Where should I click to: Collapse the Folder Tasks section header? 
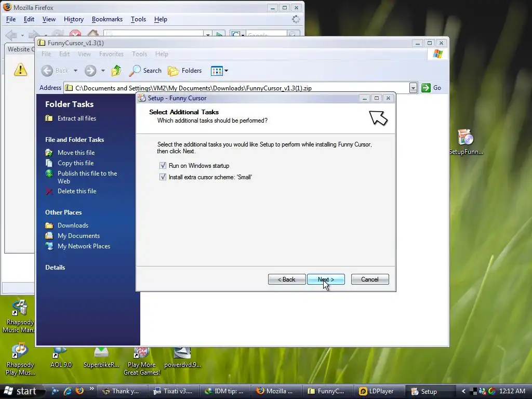69,104
